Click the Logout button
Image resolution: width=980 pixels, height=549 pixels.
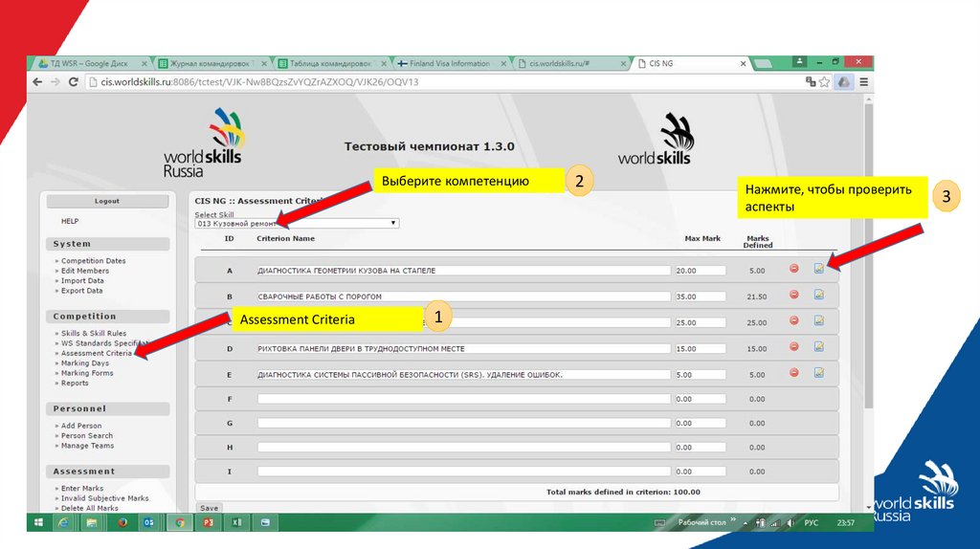point(107,201)
